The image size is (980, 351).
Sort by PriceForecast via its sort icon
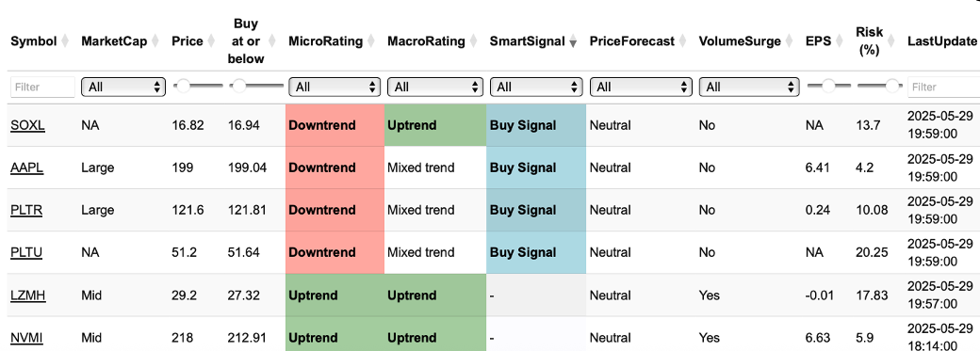click(x=682, y=41)
